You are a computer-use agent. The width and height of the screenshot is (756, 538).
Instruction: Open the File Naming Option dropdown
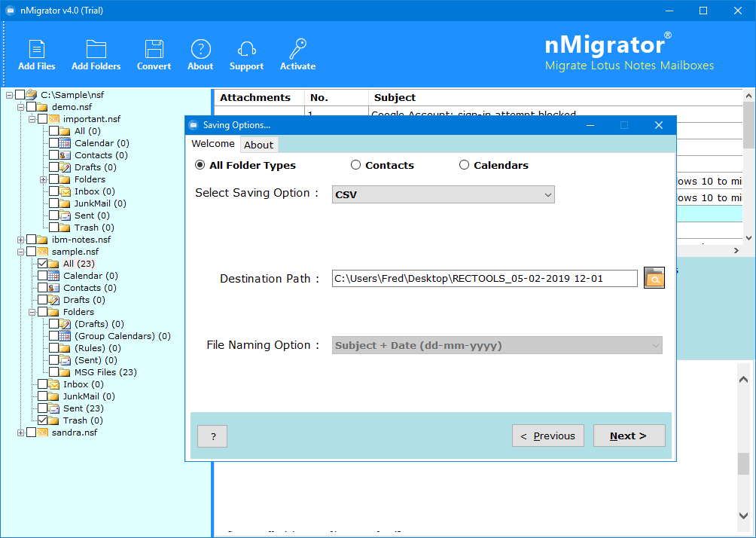point(497,345)
